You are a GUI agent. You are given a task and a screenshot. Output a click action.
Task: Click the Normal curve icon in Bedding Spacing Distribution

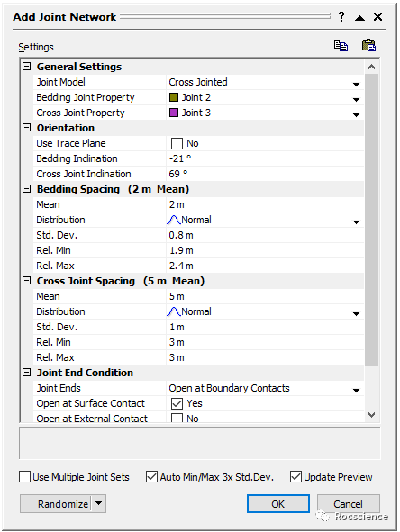174,220
